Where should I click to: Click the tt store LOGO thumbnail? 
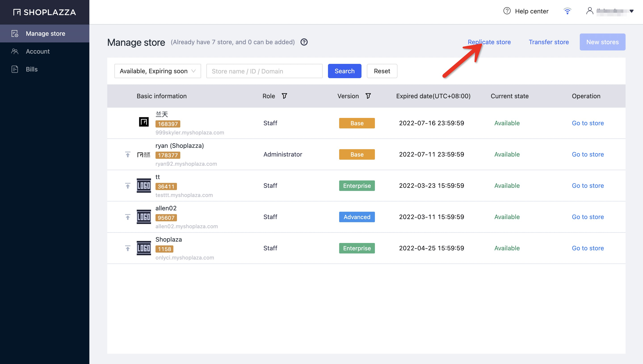(x=144, y=186)
